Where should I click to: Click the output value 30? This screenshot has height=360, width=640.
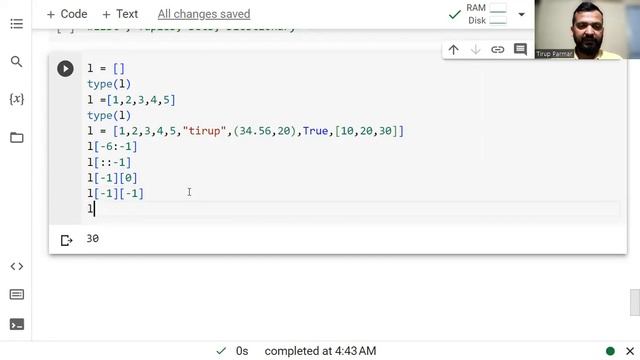(x=93, y=238)
